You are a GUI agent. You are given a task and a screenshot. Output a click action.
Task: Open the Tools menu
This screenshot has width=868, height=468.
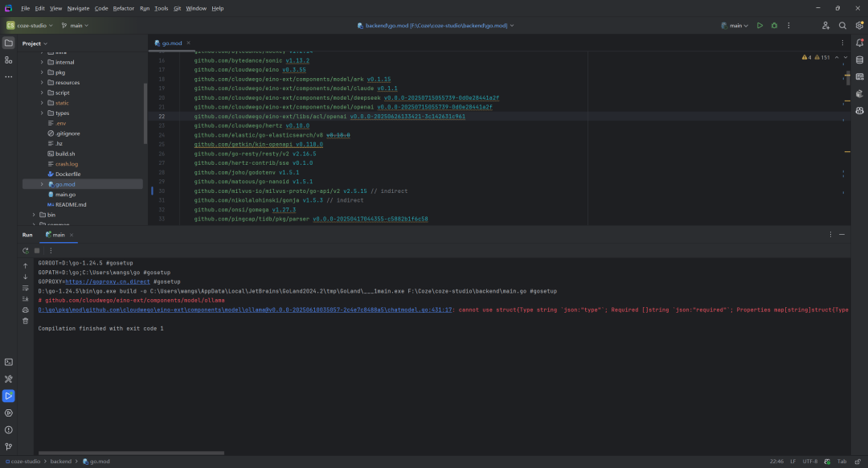click(x=161, y=8)
